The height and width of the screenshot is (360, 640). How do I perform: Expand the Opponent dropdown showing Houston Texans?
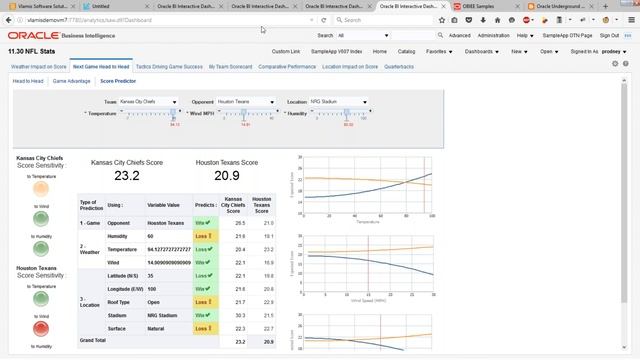pos(272,102)
